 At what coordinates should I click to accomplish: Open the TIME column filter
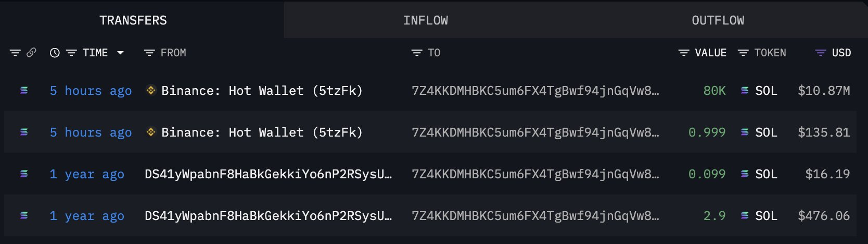coord(71,53)
